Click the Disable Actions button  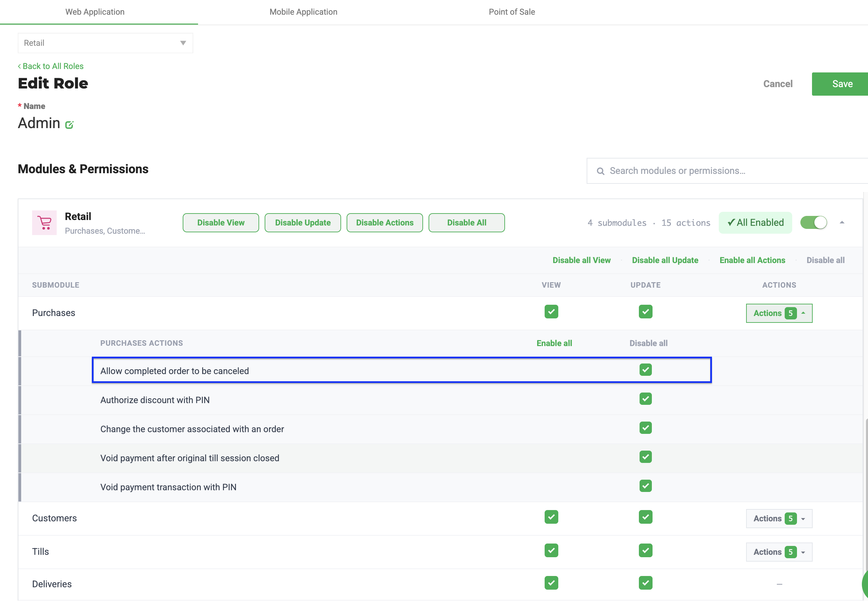[384, 223]
